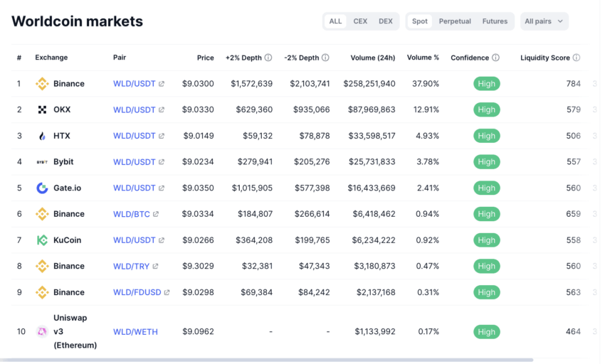Open the All pairs dropdown
This screenshot has width=605, height=364.
coord(544,21)
